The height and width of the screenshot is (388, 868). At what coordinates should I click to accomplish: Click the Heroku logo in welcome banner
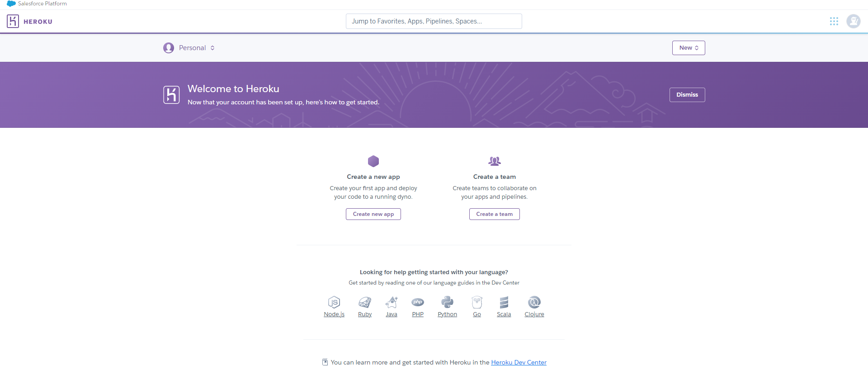[171, 95]
